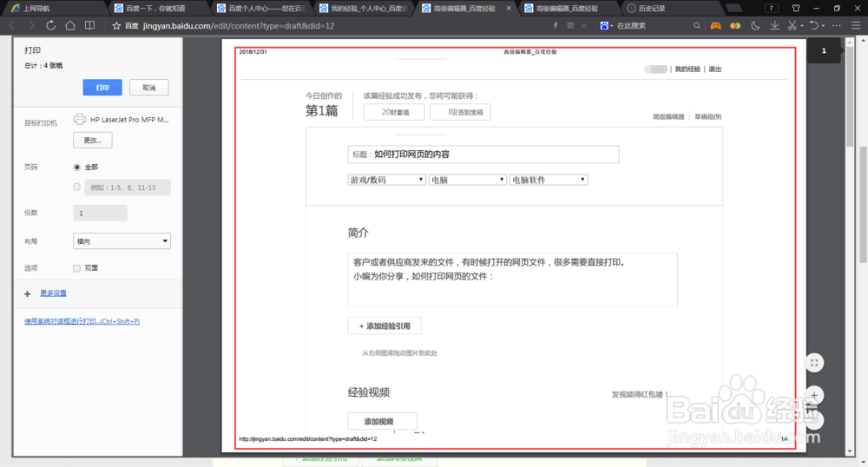Image resolution: width=868 pixels, height=467 pixels.
Task: Click the 取消 button
Action: tap(149, 88)
